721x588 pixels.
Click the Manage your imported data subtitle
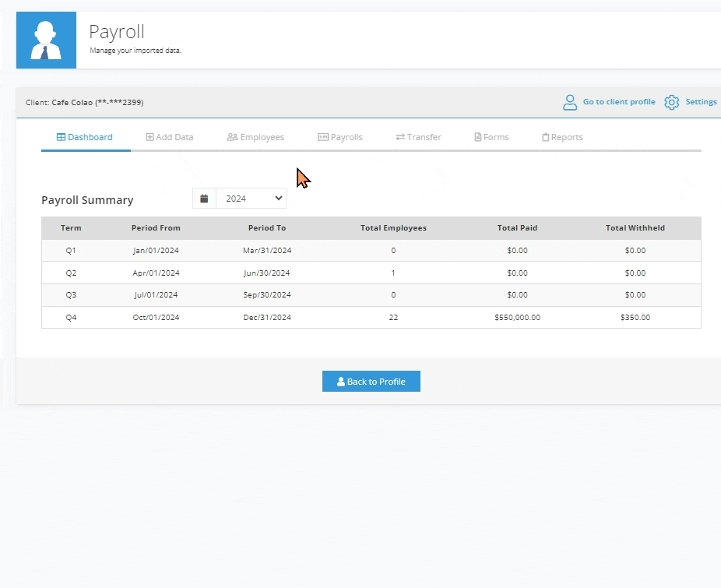[x=135, y=51]
